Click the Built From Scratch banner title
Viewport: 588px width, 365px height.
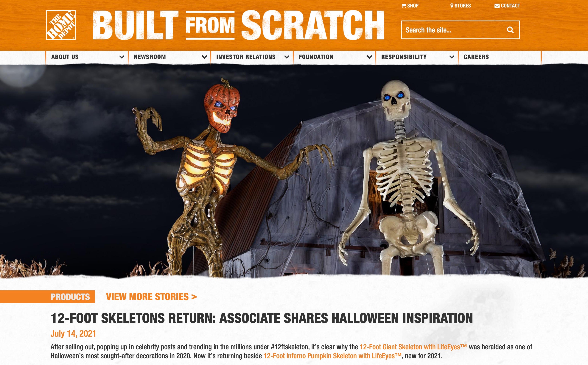[238, 25]
